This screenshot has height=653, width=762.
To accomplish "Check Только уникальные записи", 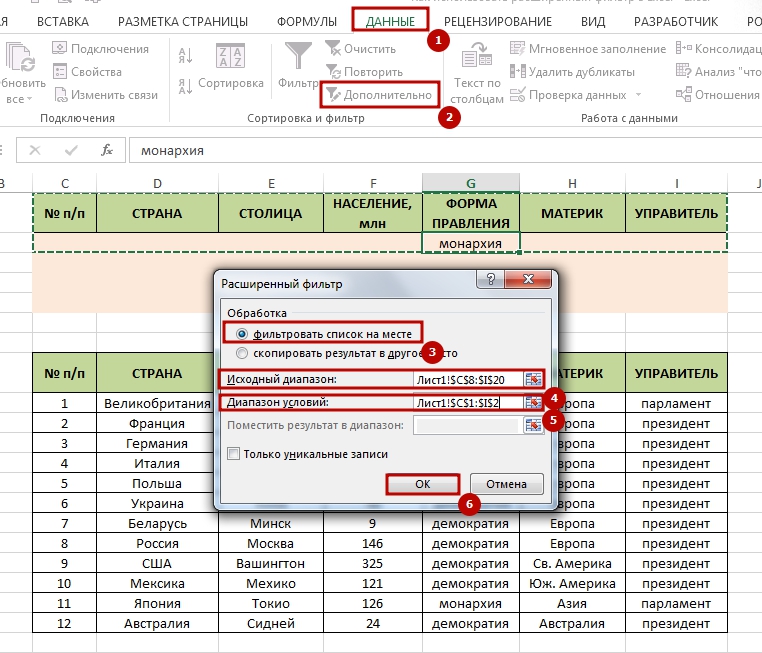I will 234,454.
